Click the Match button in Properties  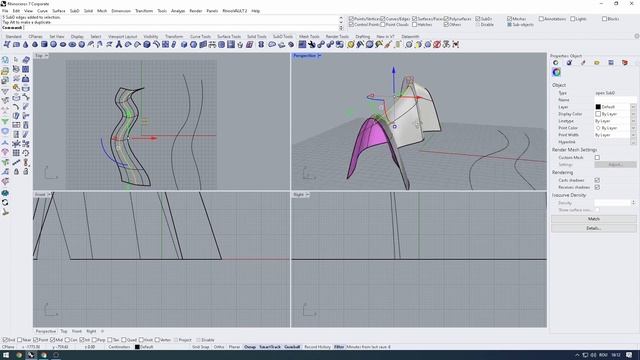593,219
